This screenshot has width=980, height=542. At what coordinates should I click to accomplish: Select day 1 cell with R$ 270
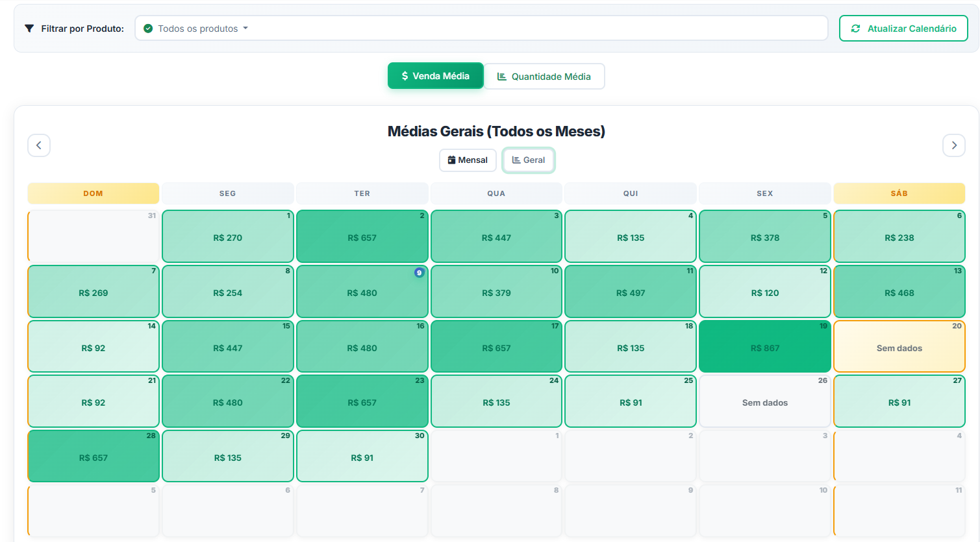click(227, 237)
